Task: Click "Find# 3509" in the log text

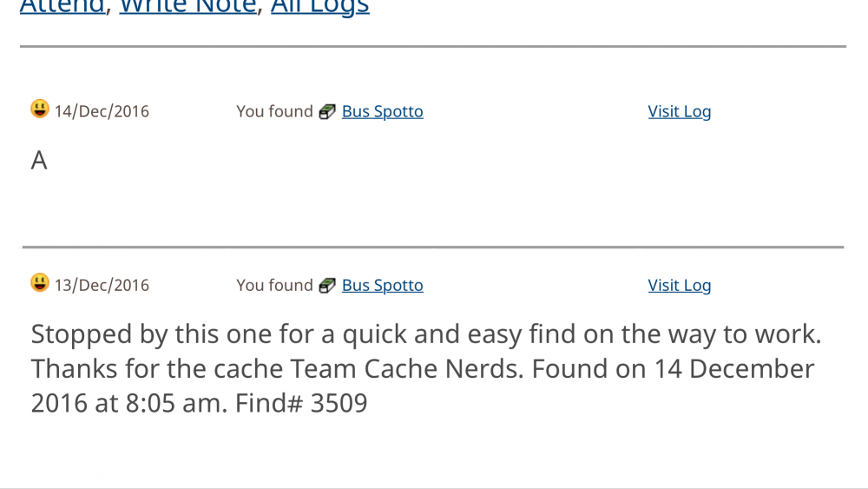Action: pos(301,403)
